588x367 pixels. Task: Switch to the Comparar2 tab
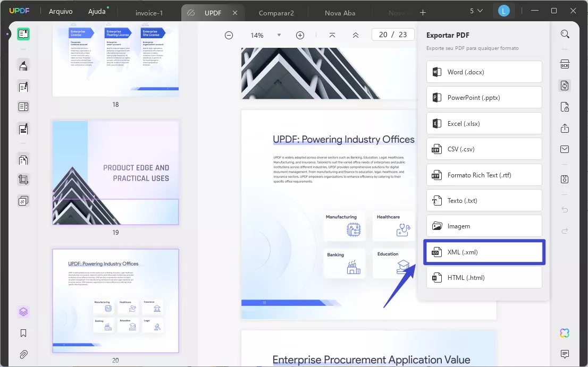tap(276, 13)
